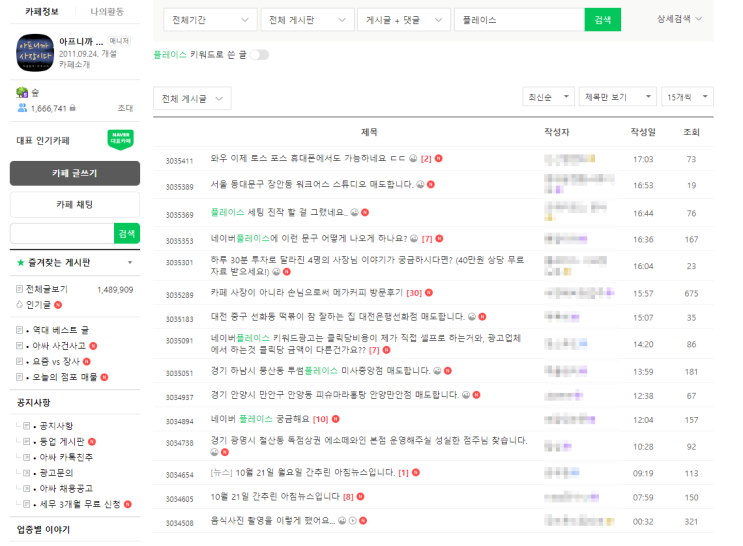Viewport: 743px width, 546px height.
Task: Click the lock icon beside member count
Action: click(x=72, y=108)
